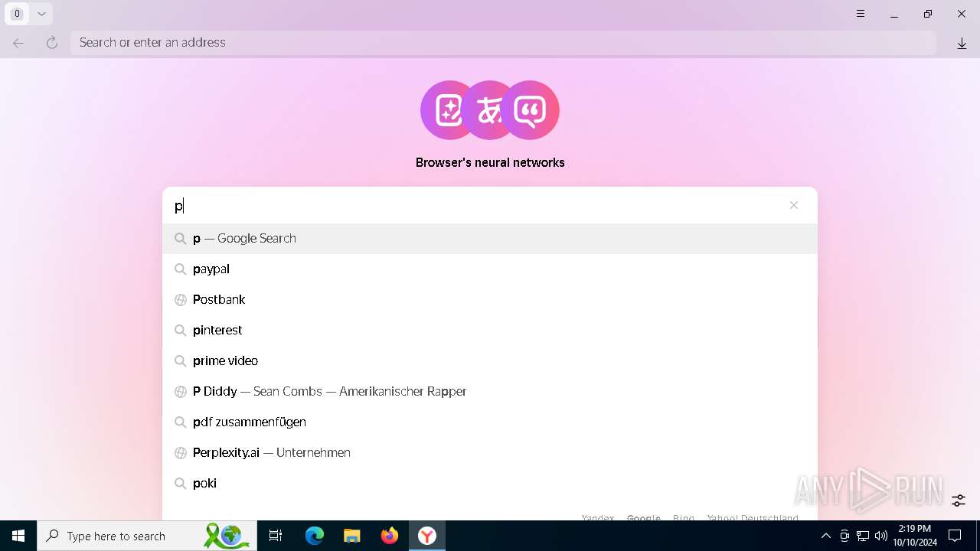The width and height of the screenshot is (980, 551).
Task: Open the 'P Diddy — Sean Combs' suggestion
Action: pyautogui.click(x=490, y=391)
